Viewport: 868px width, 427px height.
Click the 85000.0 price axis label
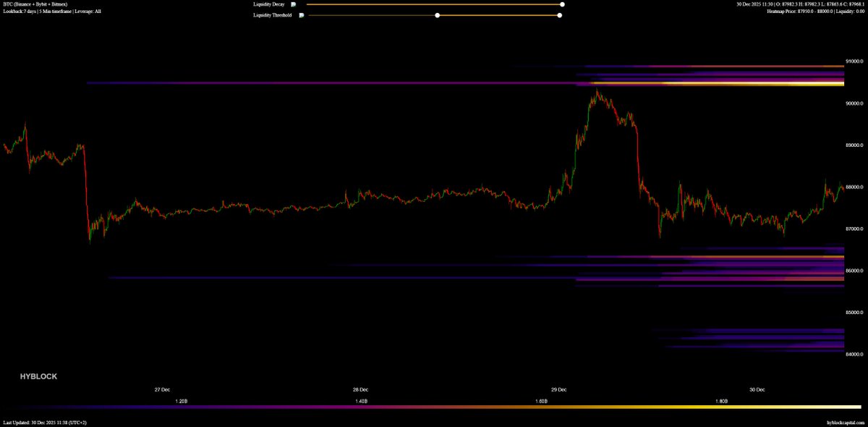tap(854, 313)
